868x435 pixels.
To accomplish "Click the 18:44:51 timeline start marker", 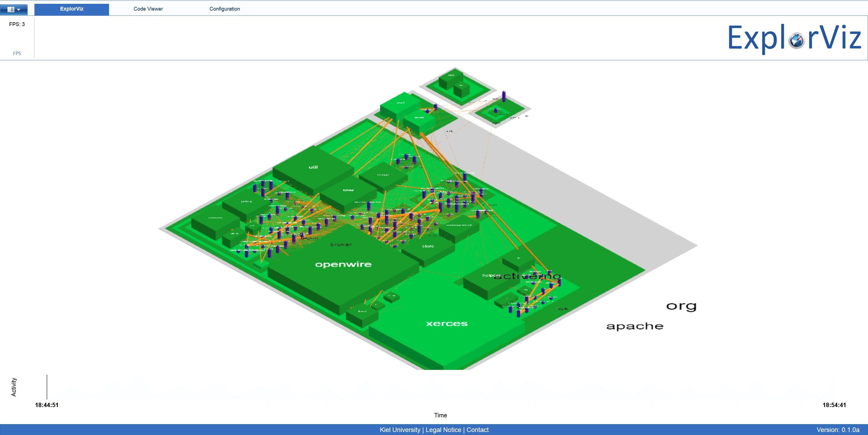I will 47,405.
